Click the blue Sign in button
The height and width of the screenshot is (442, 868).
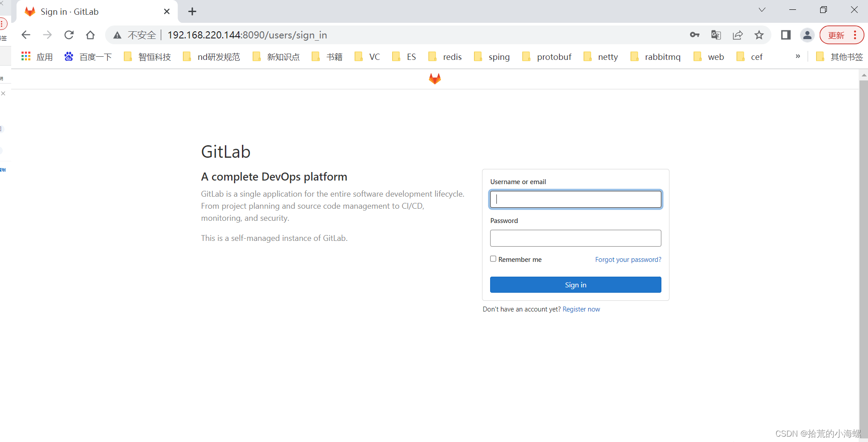click(x=576, y=285)
